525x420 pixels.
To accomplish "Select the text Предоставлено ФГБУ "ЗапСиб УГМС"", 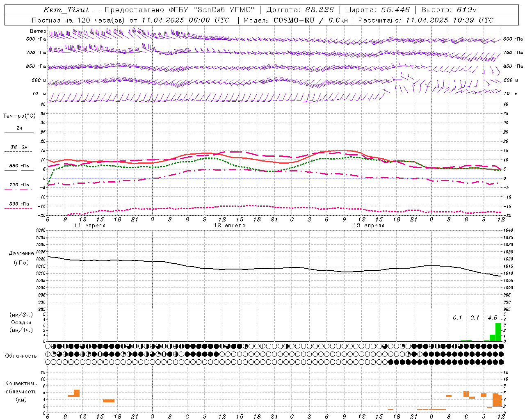I will (x=180, y=10).
